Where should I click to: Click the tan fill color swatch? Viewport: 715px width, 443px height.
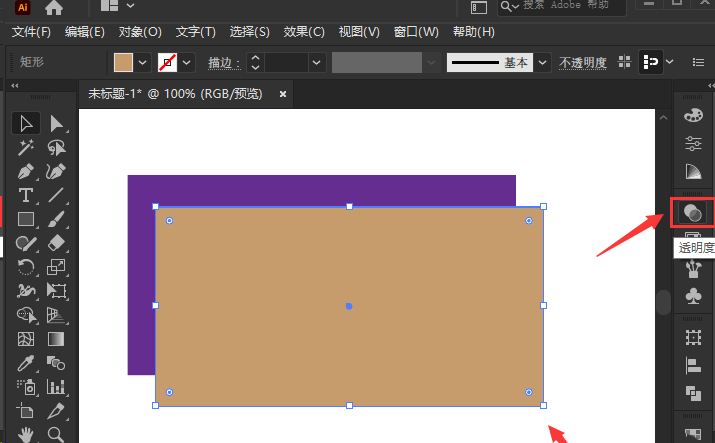[x=124, y=62]
